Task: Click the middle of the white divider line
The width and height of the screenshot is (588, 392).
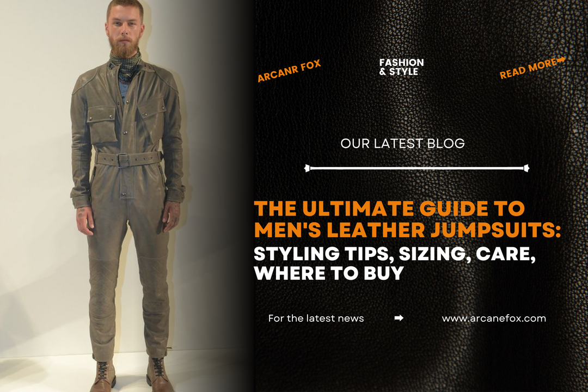Action: click(416, 168)
